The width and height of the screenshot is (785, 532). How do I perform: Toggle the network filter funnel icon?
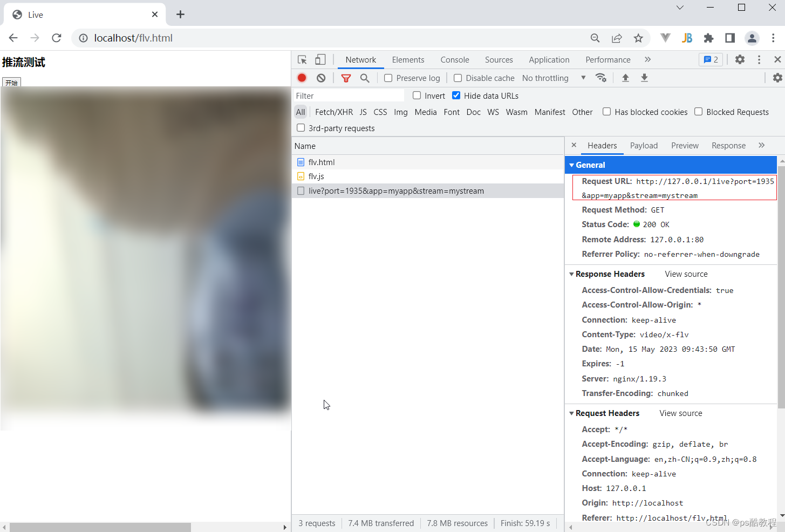click(346, 78)
